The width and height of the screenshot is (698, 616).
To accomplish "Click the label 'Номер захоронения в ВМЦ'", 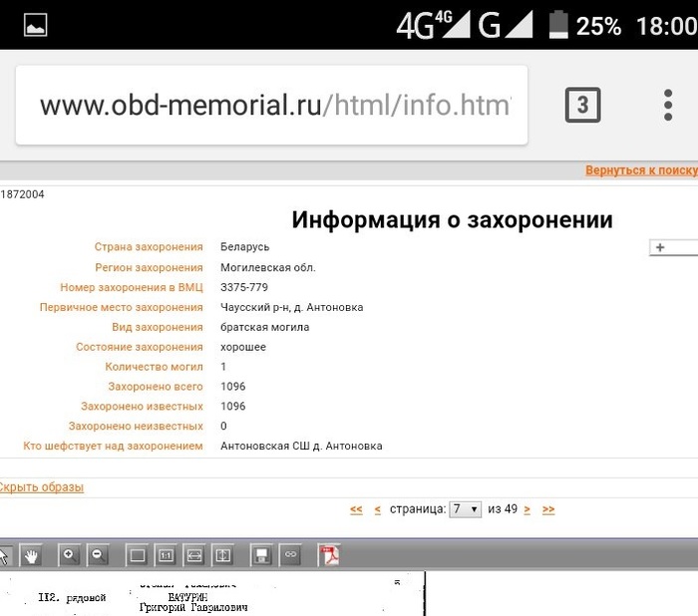I will (132, 287).
